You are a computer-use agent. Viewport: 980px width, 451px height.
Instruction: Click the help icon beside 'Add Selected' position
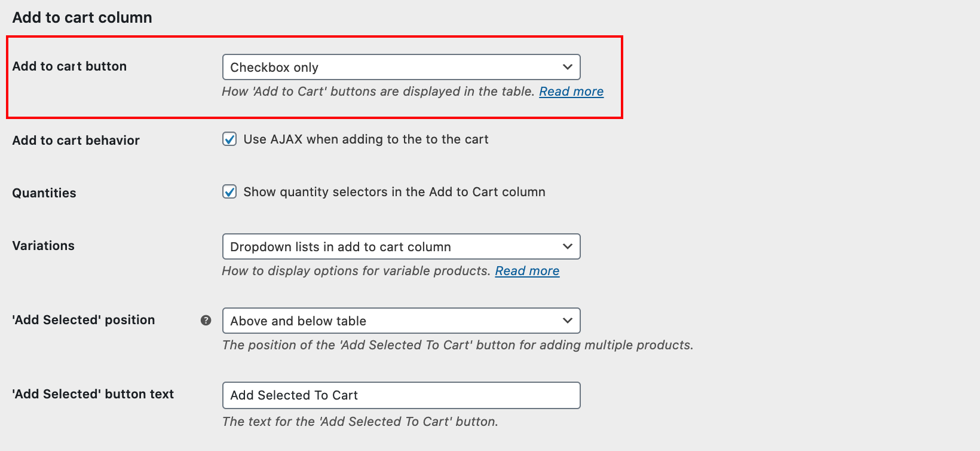[206, 321]
